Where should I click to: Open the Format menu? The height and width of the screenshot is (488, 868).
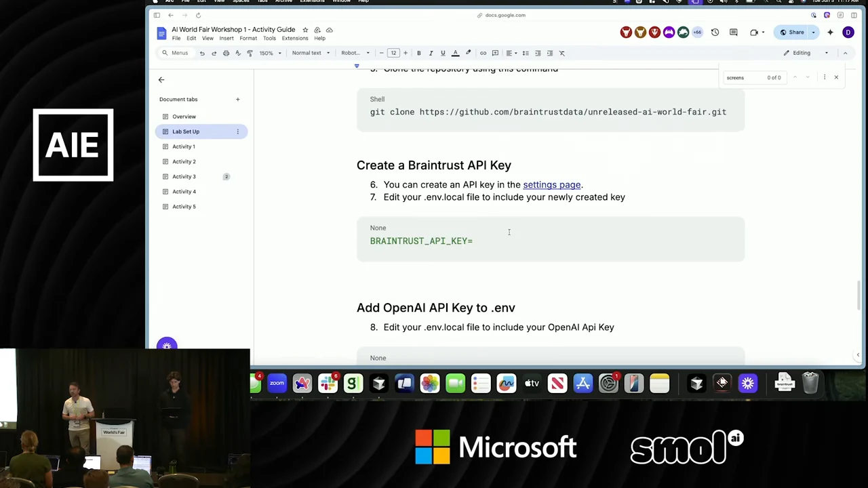click(248, 38)
